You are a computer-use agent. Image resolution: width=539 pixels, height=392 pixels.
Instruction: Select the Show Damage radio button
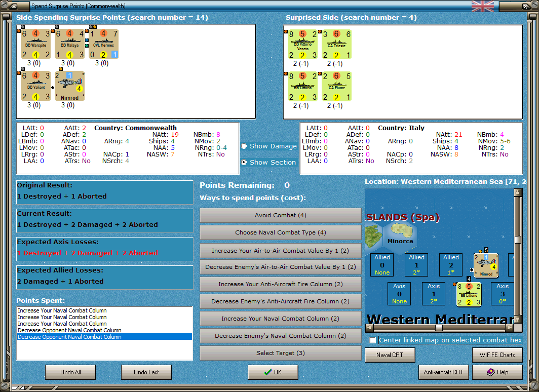coord(244,146)
